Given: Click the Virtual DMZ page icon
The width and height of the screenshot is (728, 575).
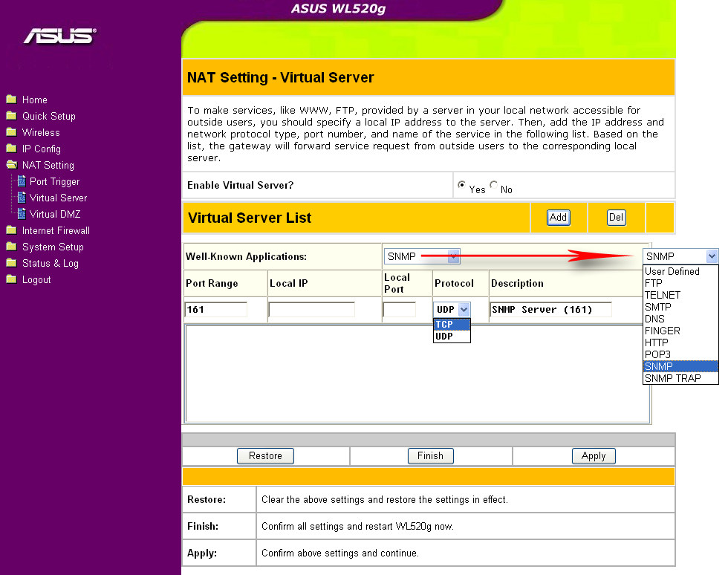Looking at the screenshot, I should pos(22,214).
